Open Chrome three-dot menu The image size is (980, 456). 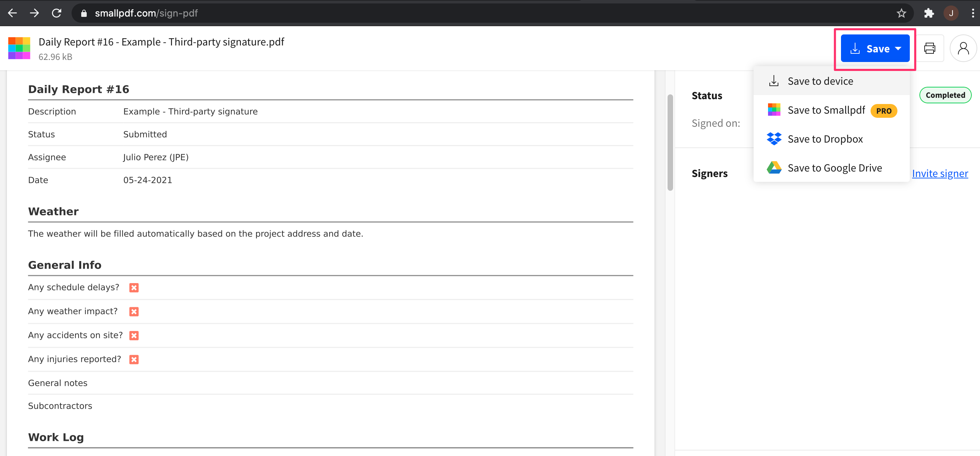click(x=972, y=13)
